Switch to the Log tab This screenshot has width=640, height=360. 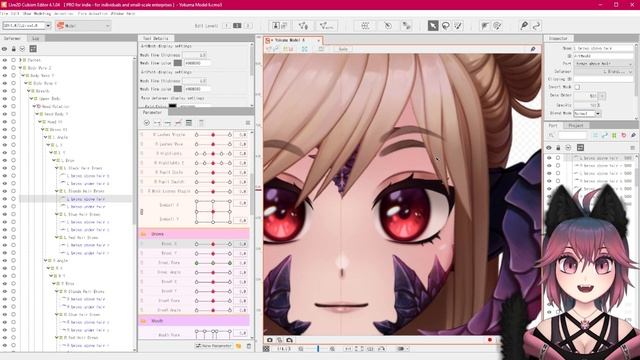tap(36, 38)
